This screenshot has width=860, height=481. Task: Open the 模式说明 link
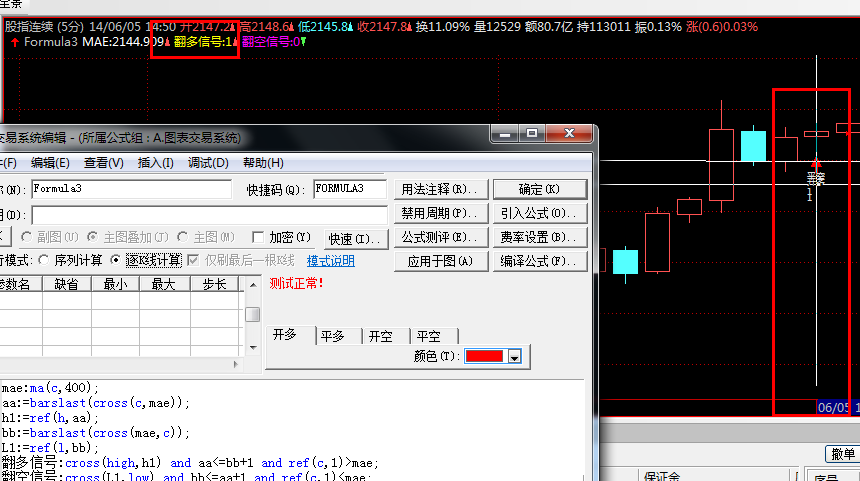click(330, 261)
